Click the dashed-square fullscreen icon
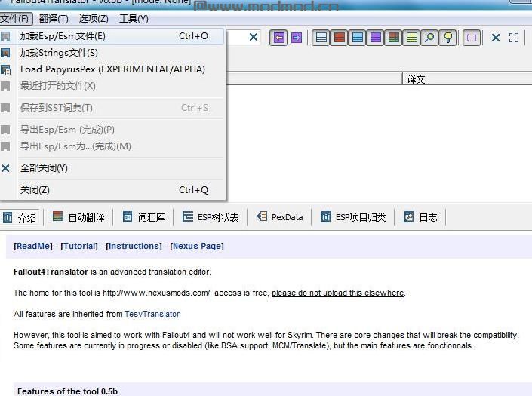Image resolution: width=532 pixels, height=396 pixels. pyautogui.click(x=514, y=38)
